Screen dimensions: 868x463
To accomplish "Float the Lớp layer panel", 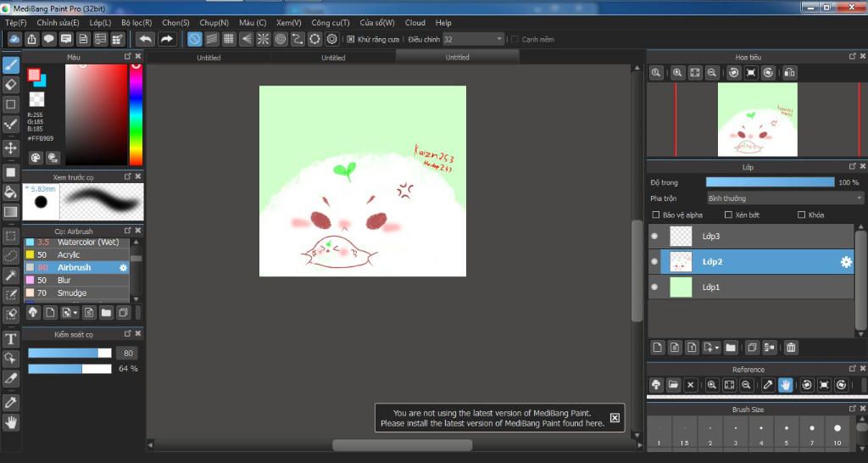I will (853, 166).
